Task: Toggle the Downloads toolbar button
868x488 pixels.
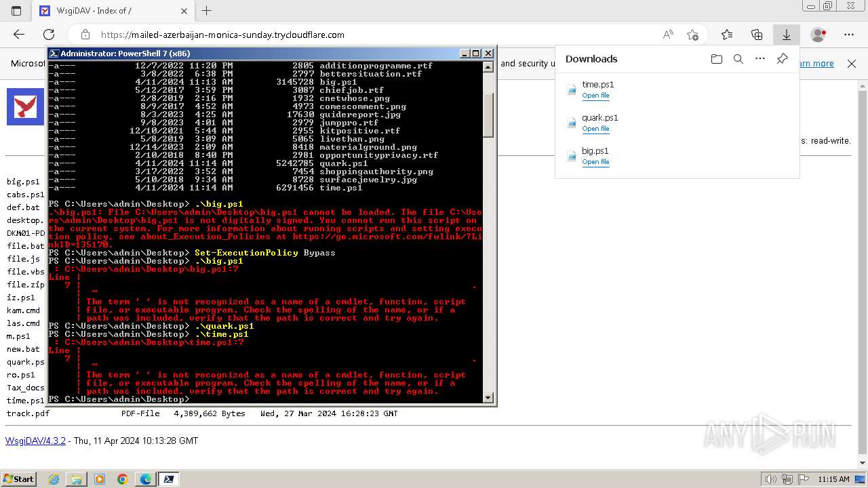Action: click(x=787, y=35)
